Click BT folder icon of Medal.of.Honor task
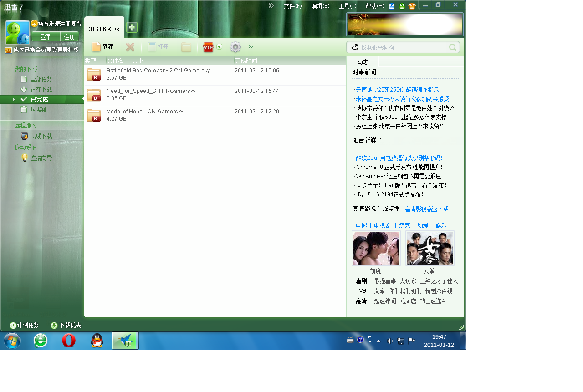Viewport: 583px width, 392px height. point(94,116)
